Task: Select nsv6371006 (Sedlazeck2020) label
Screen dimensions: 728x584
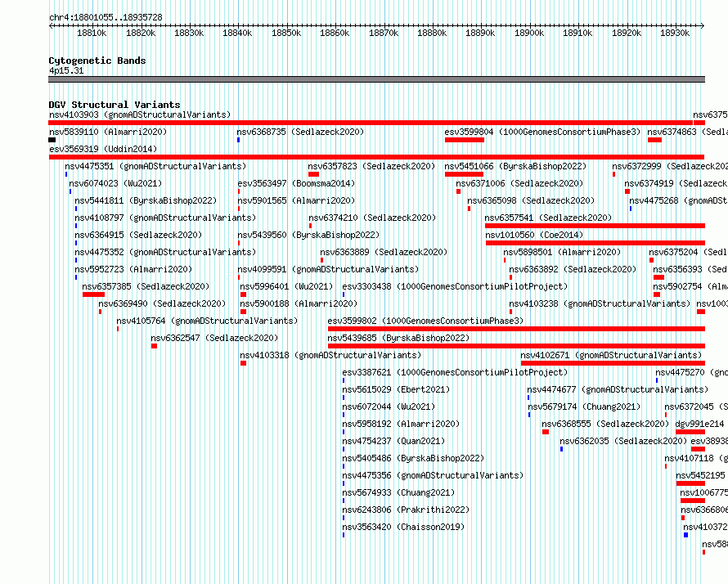Action: click(x=519, y=183)
